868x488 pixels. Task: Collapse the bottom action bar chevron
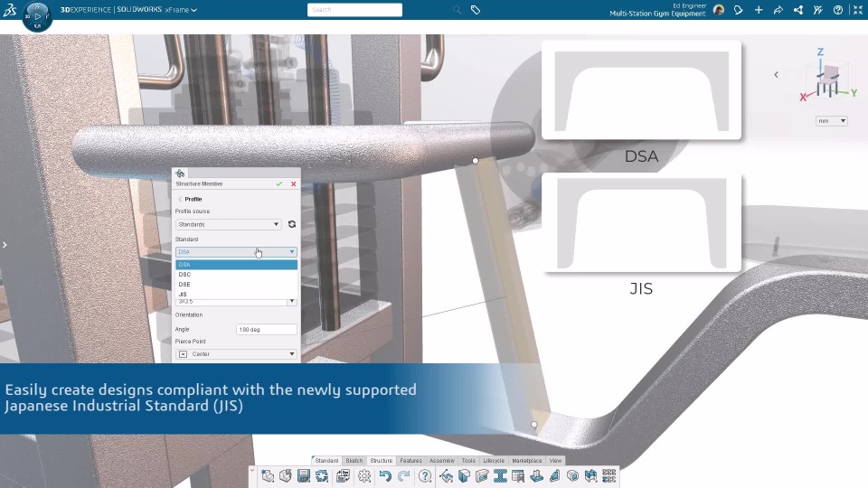coord(252,470)
